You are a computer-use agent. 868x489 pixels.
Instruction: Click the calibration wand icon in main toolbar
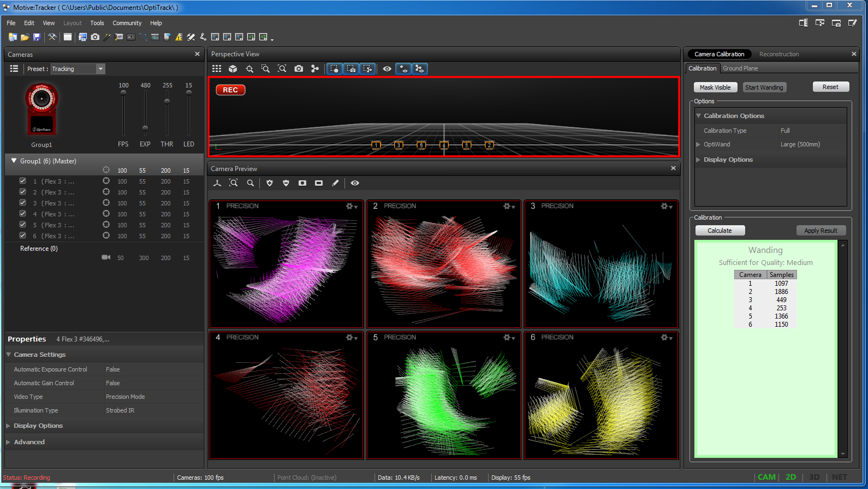click(107, 37)
